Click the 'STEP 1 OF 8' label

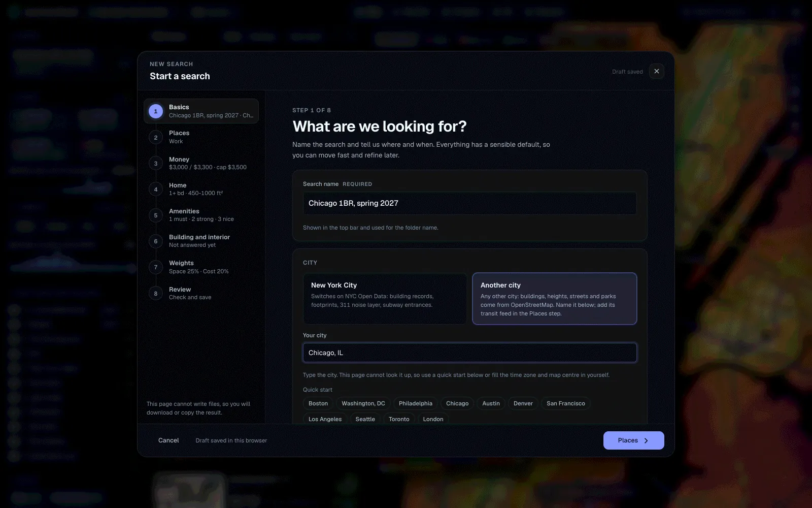pos(312,110)
